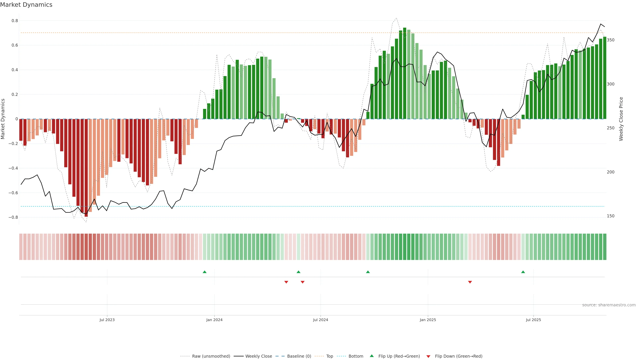This screenshot has height=362, width=644.
Task: Click the red flip-down marker in 2025
Action: 470,282
